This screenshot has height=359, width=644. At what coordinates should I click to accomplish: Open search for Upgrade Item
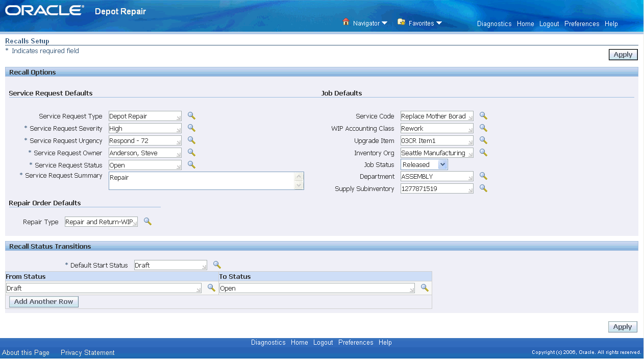click(x=483, y=140)
